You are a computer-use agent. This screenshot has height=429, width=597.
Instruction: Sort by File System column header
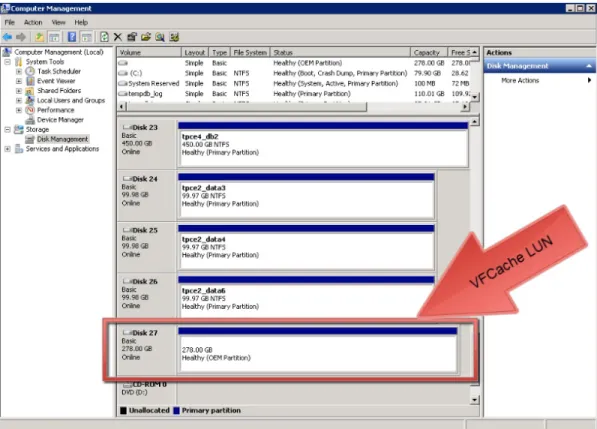coord(250,52)
